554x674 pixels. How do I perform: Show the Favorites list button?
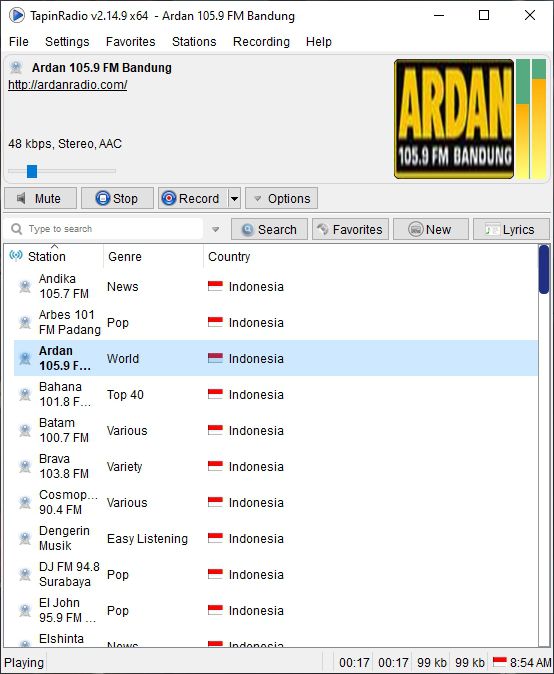pos(350,229)
